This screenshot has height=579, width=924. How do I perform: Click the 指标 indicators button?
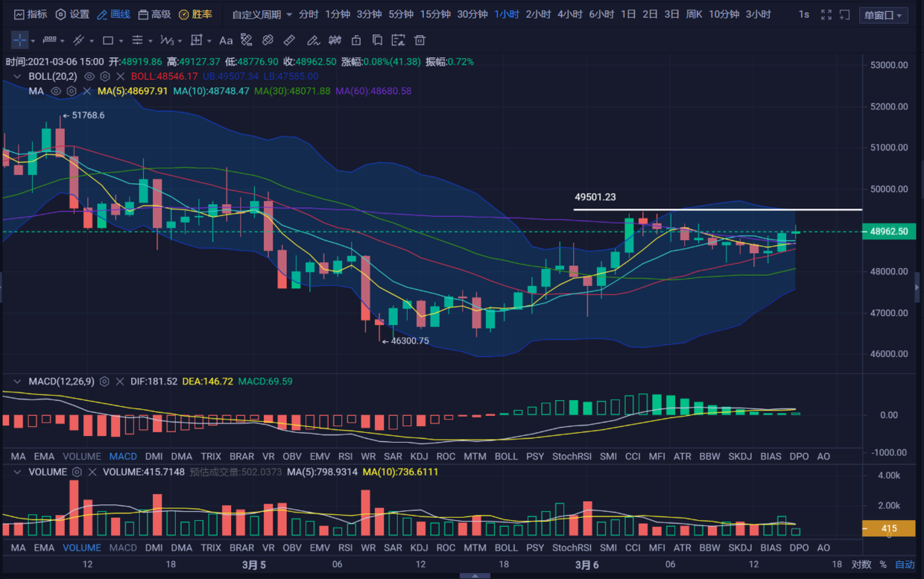[x=31, y=14]
